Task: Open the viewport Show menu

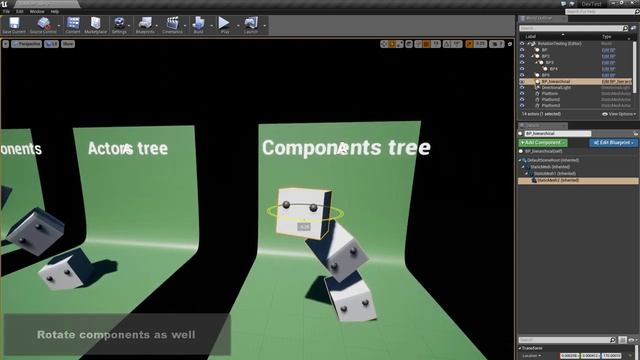Action: click(68, 44)
